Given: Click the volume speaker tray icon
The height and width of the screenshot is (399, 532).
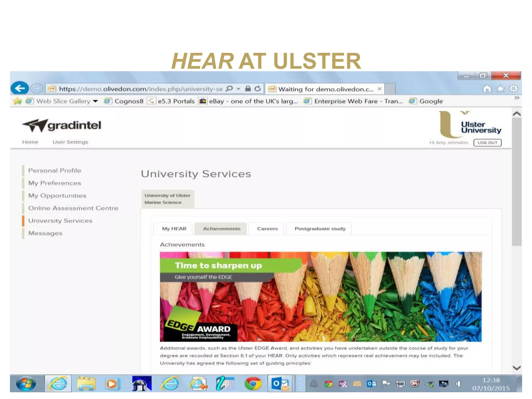Looking at the screenshot, I should click(x=458, y=384).
